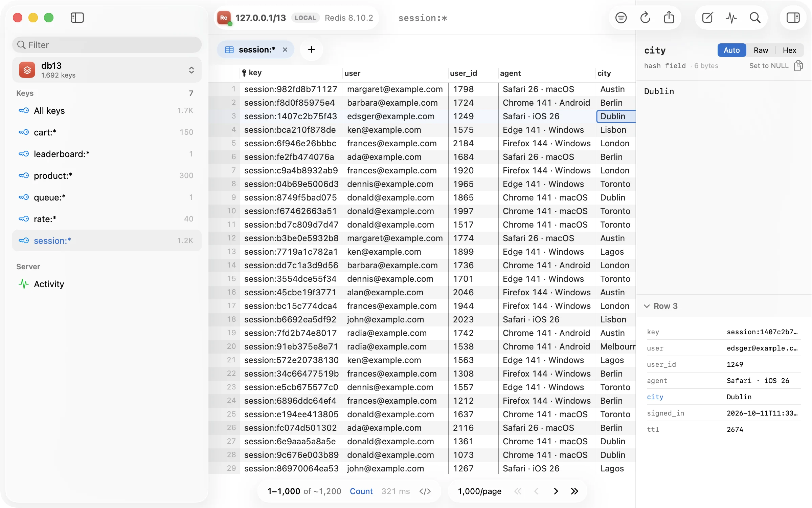This screenshot has width=812, height=508.
Task: Jump to last results page
Action: (574, 491)
